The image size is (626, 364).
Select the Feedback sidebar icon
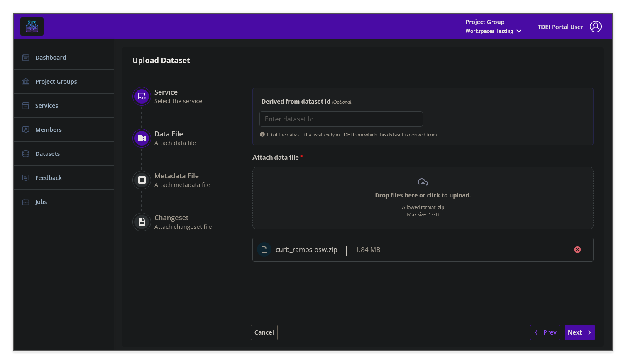[25, 177]
